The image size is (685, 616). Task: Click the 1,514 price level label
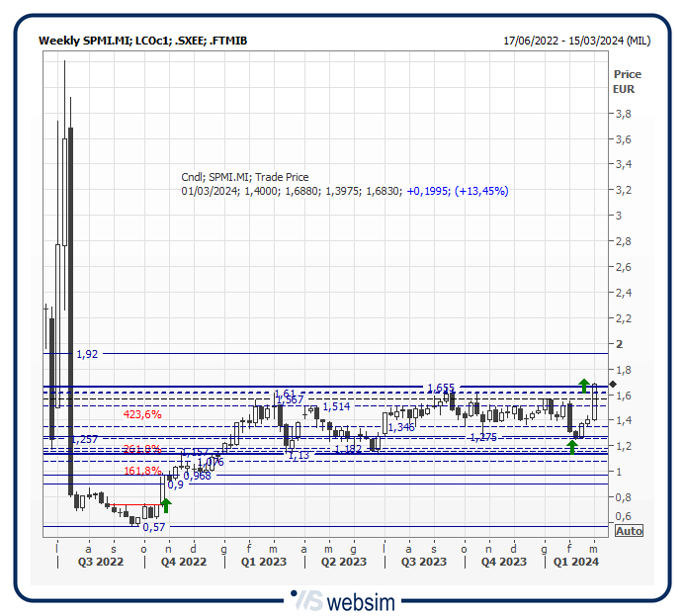pyautogui.click(x=336, y=406)
